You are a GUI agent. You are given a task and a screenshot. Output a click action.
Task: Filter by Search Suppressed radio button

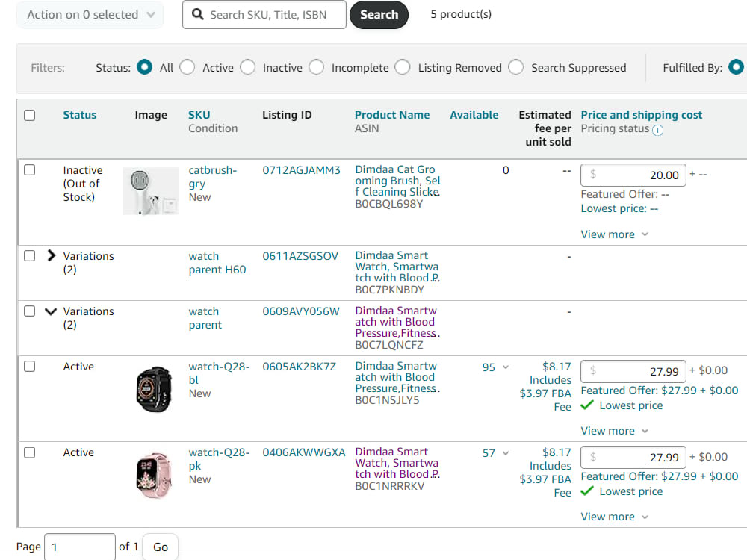[x=516, y=67]
